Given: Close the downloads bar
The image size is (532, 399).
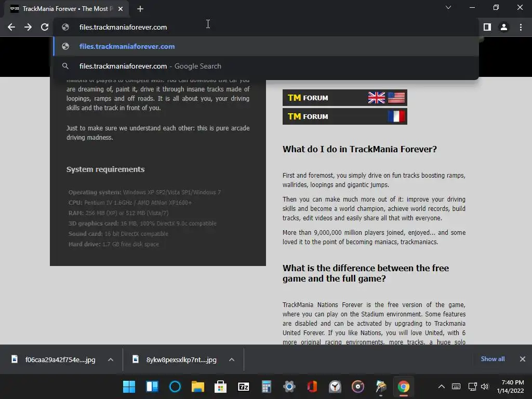Looking at the screenshot, I should [x=523, y=359].
